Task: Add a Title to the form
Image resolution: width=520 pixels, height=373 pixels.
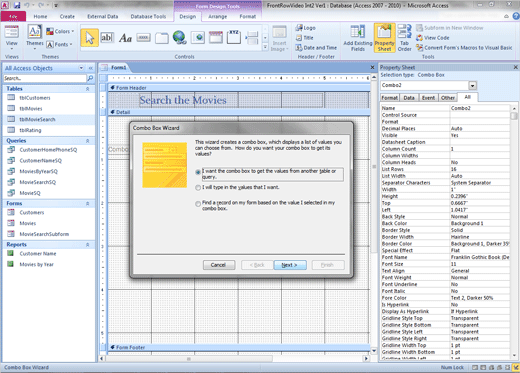Action: click(x=305, y=38)
